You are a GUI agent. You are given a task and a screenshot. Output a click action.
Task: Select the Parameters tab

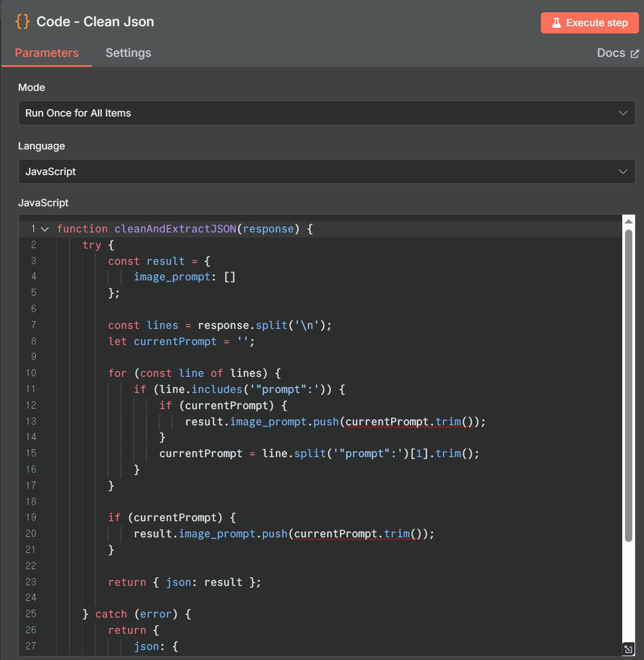pyautogui.click(x=47, y=53)
